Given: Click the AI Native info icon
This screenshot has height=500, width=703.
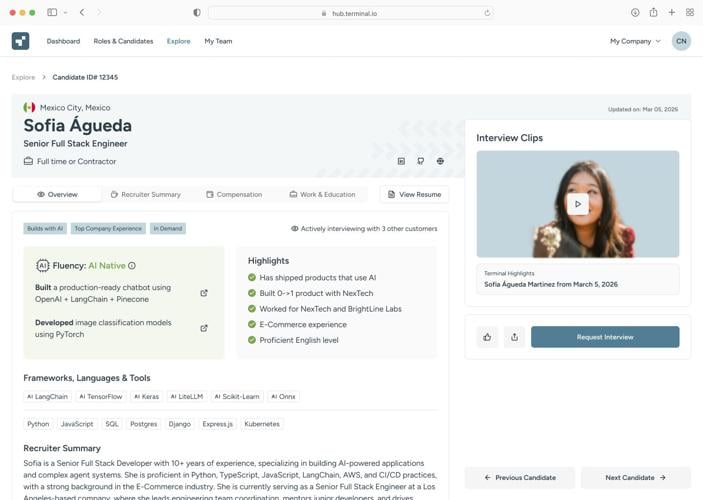Looking at the screenshot, I should pos(132,266).
